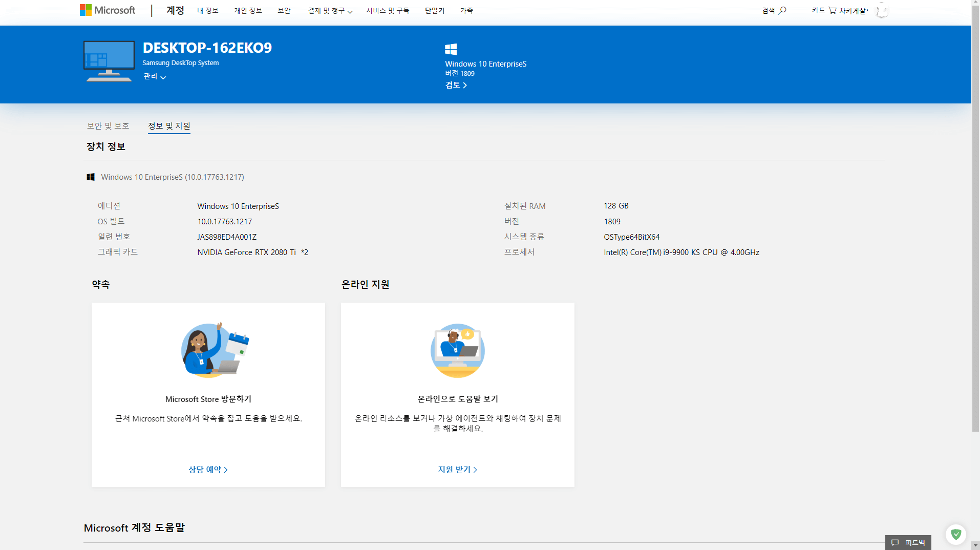980x550 pixels.
Task: Click the Microsoft Store 방문하기 card title
Action: pyautogui.click(x=208, y=399)
